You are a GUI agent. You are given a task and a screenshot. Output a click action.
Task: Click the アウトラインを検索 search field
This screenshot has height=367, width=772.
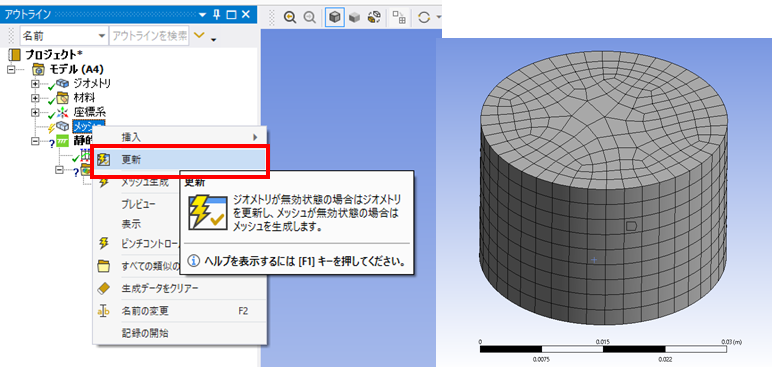click(x=149, y=36)
